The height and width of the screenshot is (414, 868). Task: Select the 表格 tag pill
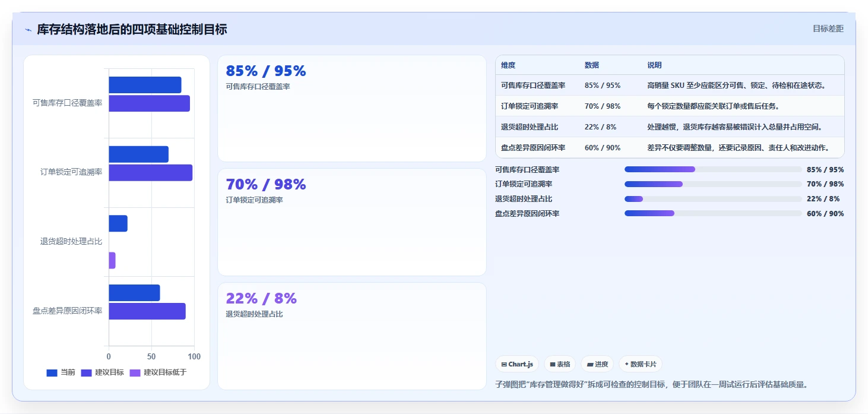(x=560, y=364)
